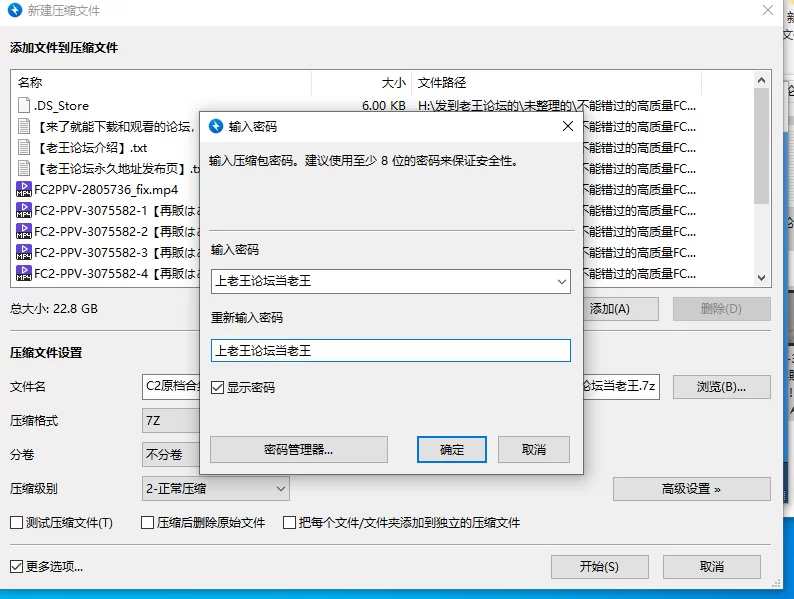Select the FC2PPV-2805736_fix.mp4 row
This screenshot has height=599, width=794.
point(106,189)
